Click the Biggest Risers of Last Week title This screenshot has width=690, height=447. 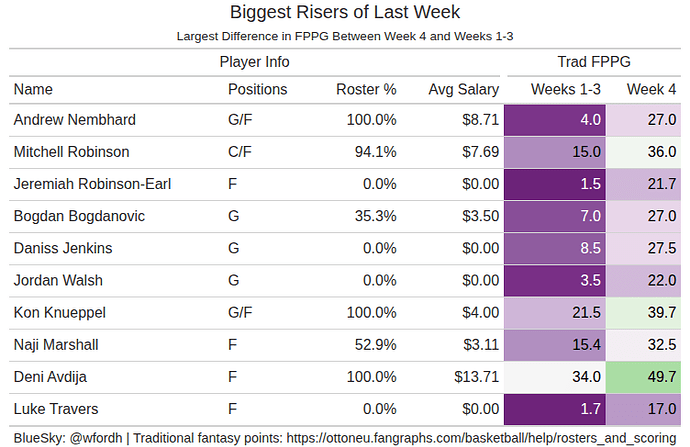tap(345, 13)
